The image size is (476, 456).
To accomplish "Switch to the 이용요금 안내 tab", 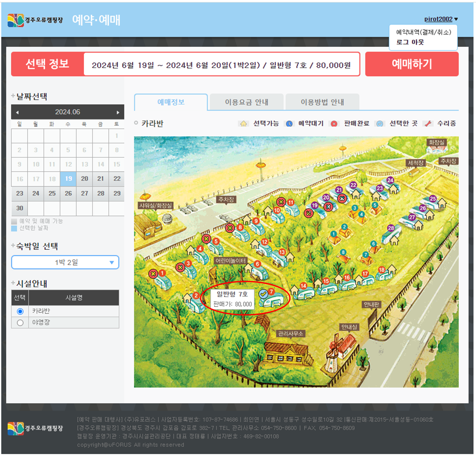I will tap(246, 102).
